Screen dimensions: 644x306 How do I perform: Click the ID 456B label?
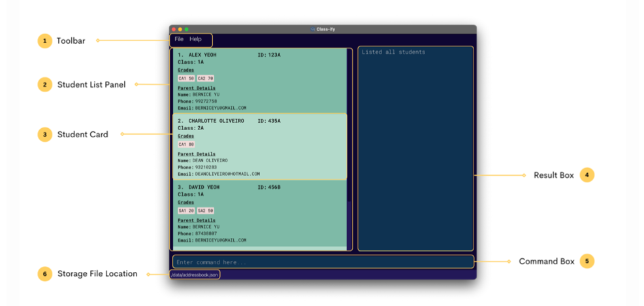click(269, 187)
